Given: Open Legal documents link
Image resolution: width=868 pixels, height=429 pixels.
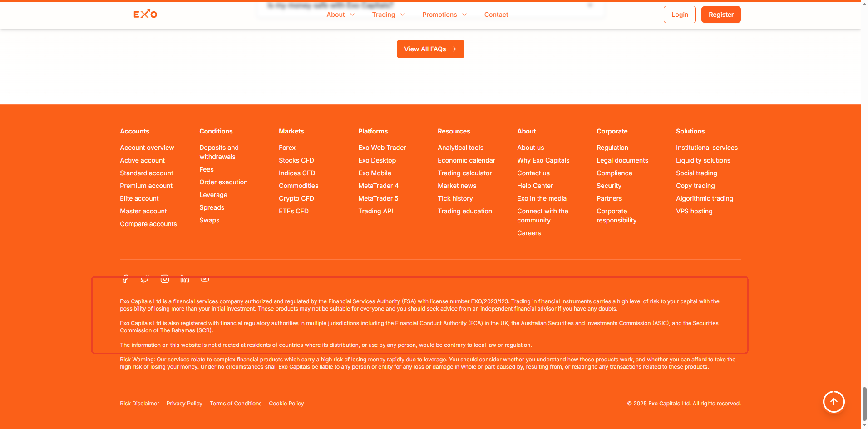Looking at the screenshot, I should [622, 160].
